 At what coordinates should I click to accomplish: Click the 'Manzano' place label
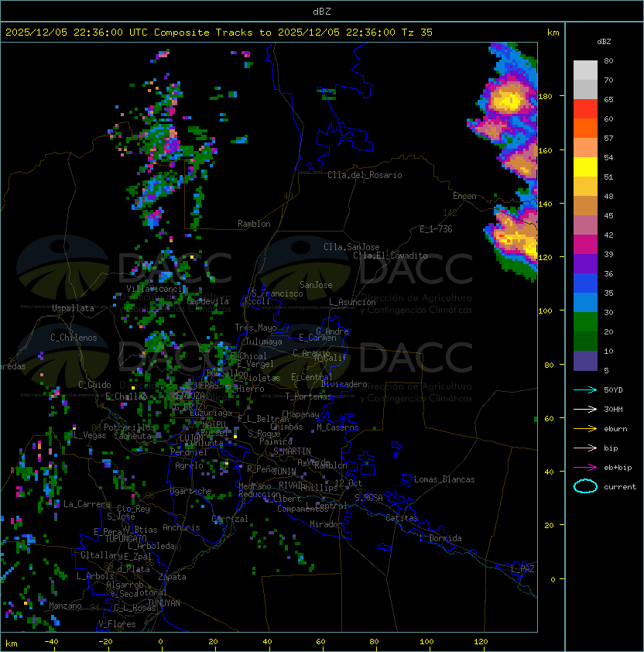tap(65, 606)
